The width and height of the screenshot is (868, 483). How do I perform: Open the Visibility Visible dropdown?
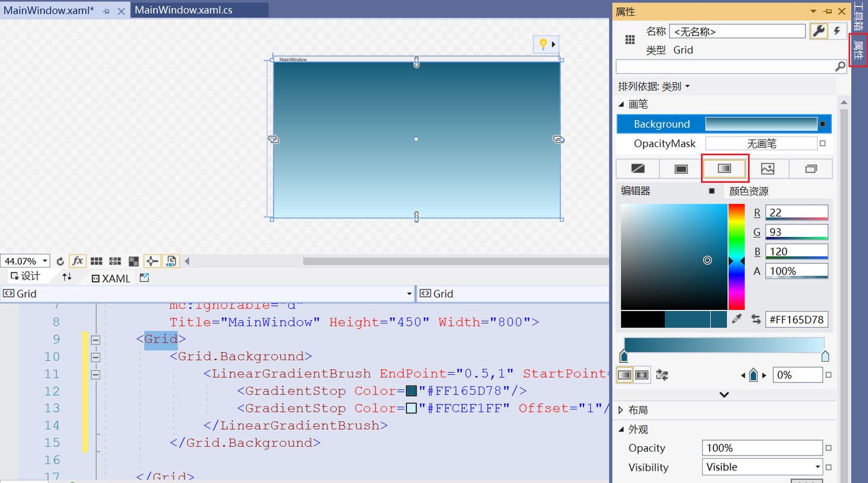tap(763, 467)
